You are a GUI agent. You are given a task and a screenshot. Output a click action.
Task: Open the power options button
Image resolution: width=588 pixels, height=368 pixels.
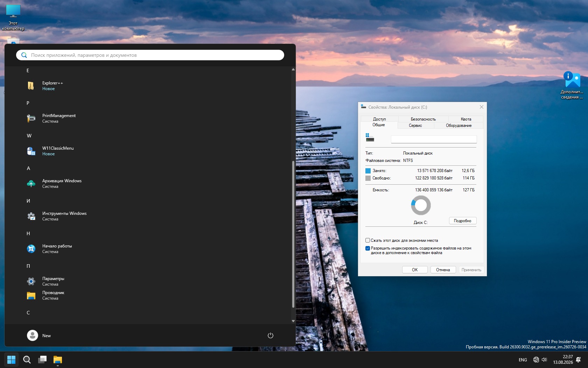[271, 335]
